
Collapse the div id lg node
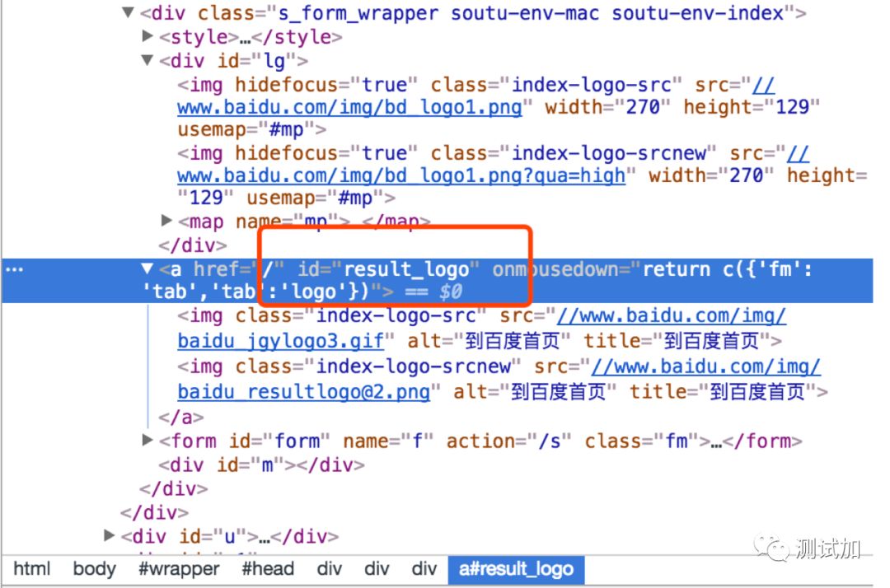click(148, 59)
